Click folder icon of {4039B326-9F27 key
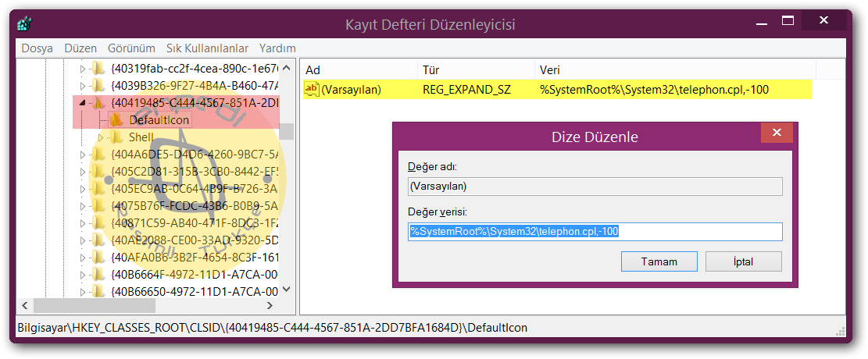868x359 pixels. tap(98, 86)
